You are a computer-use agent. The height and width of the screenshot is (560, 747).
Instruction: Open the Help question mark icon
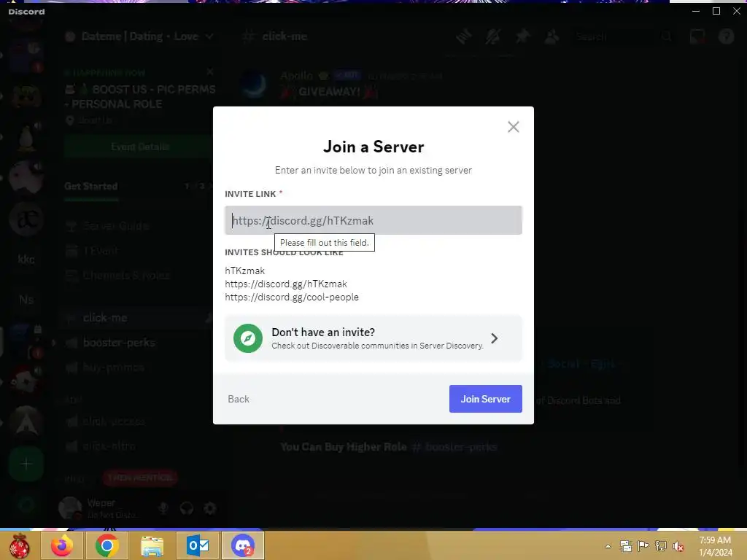[727, 36]
